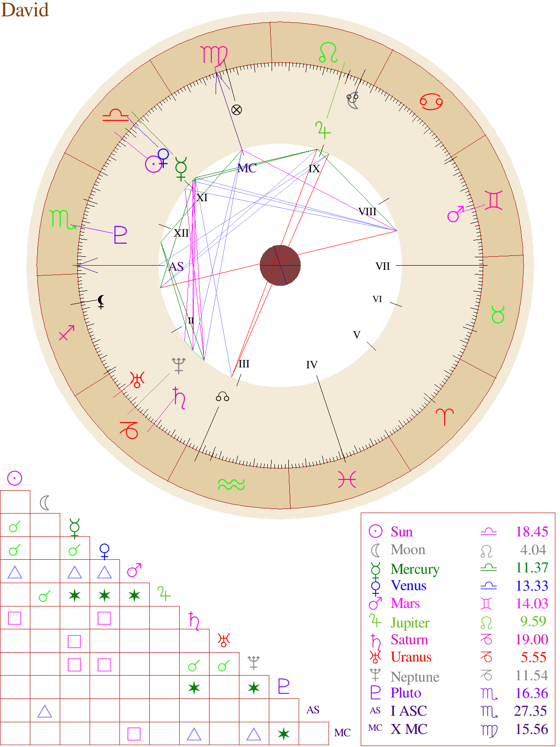
Task: Click the Sun symbol inside the chart wheel
Action: pyautogui.click(x=154, y=164)
